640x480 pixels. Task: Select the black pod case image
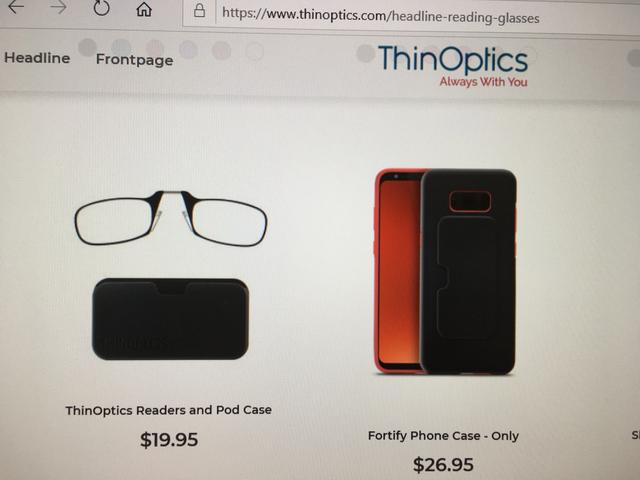coord(170,319)
